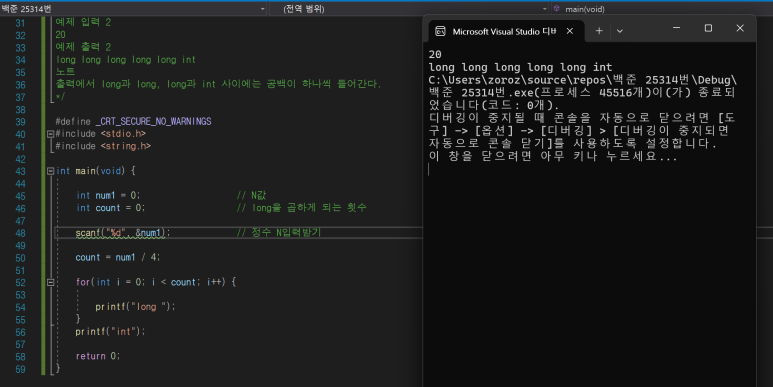Click the main(void) function cube icon
This screenshot has width=773, height=387.
[x=557, y=8]
